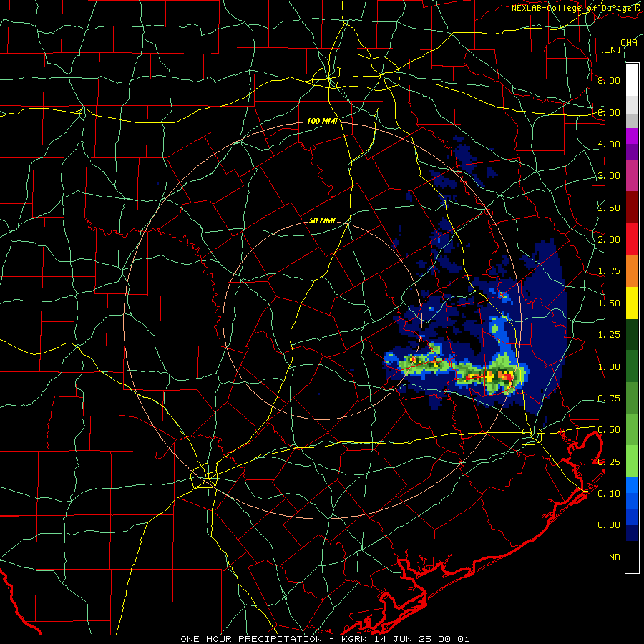Screen dimensions: 644x644
Task: Click the '1.50' legend value
Action: point(609,303)
